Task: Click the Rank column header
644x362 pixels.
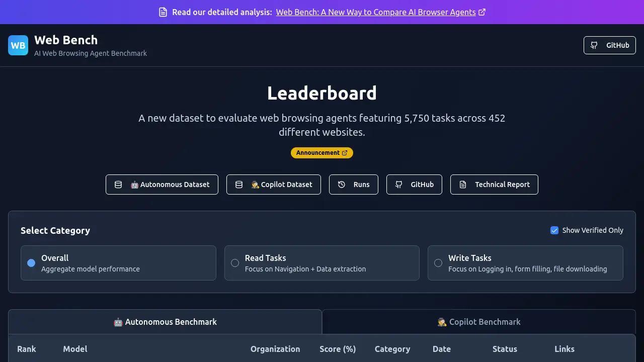Action: coord(27,349)
